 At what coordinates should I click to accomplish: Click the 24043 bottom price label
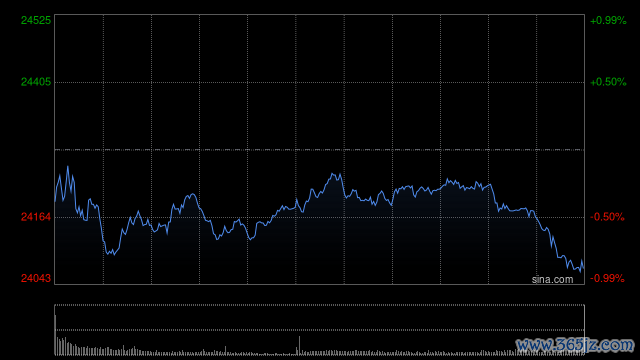[x=36, y=278]
